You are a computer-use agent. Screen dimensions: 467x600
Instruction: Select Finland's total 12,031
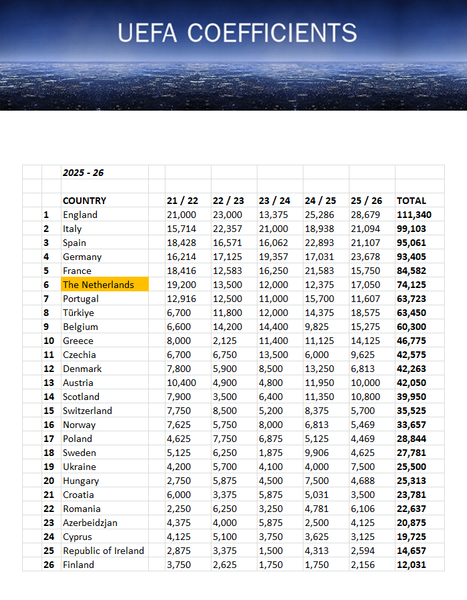tap(420, 564)
